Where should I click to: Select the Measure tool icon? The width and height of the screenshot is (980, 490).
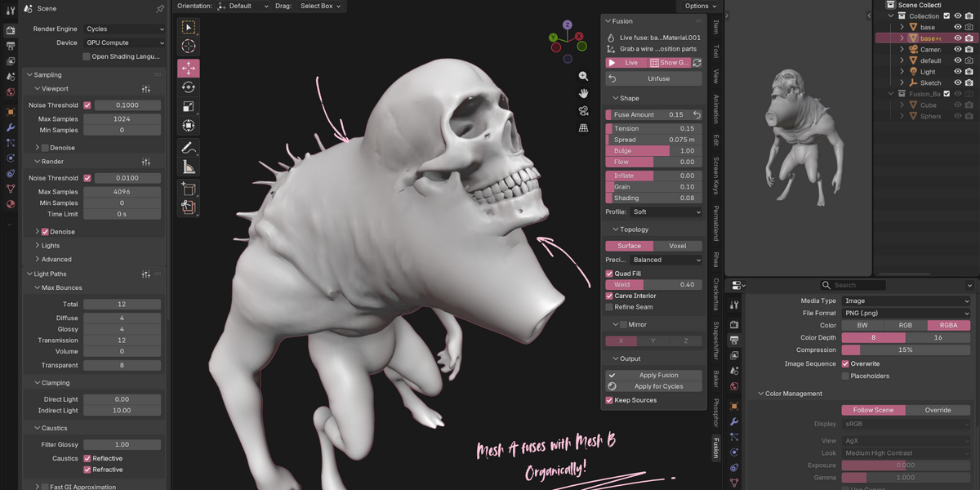[x=188, y=167]
